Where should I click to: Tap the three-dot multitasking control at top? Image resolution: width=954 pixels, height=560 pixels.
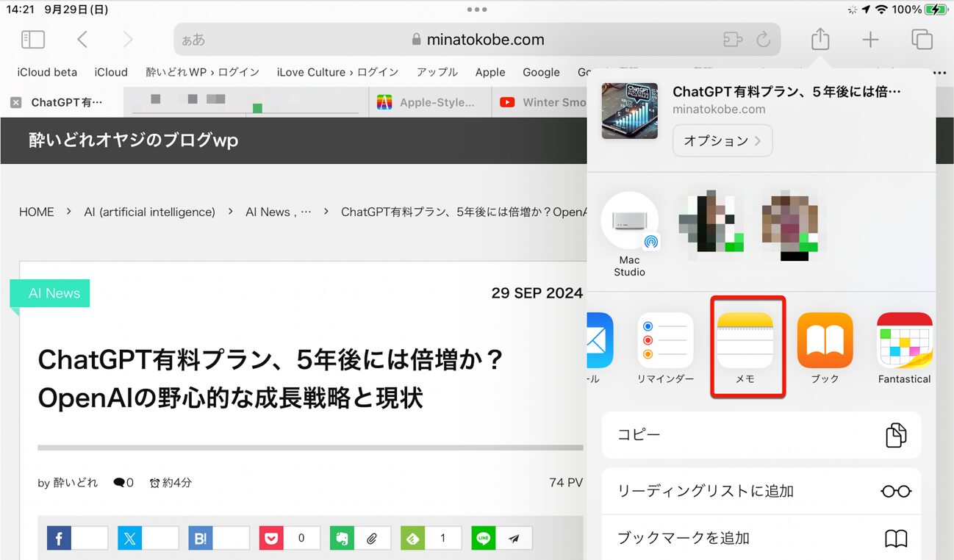[477, 10]
